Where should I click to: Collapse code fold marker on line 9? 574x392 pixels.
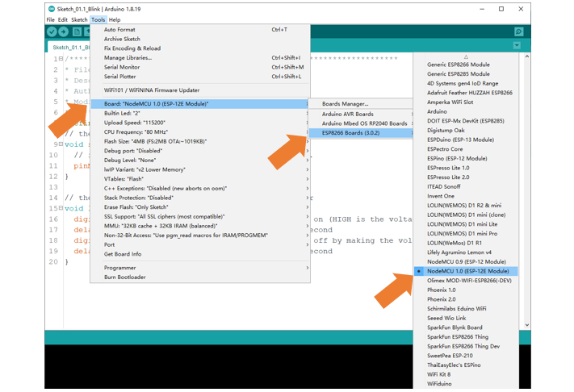(61, 144)
